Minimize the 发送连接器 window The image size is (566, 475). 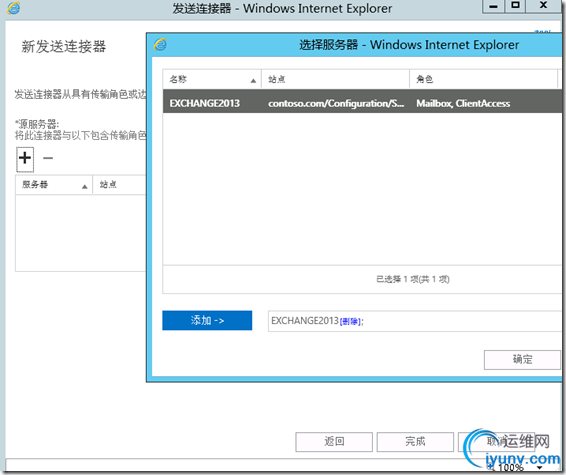coord(493,6)
